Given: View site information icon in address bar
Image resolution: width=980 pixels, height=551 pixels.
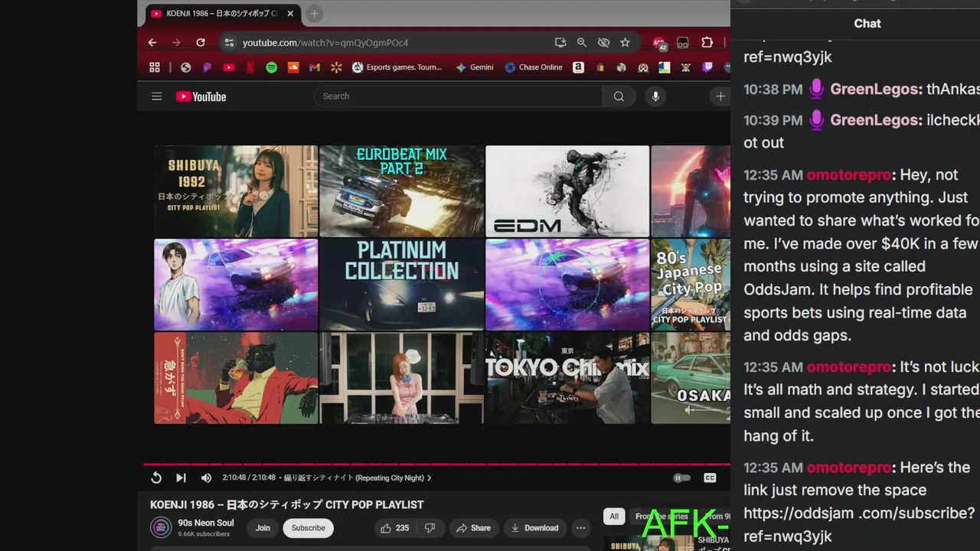Looking at the screenshot, I should (229, 43).
